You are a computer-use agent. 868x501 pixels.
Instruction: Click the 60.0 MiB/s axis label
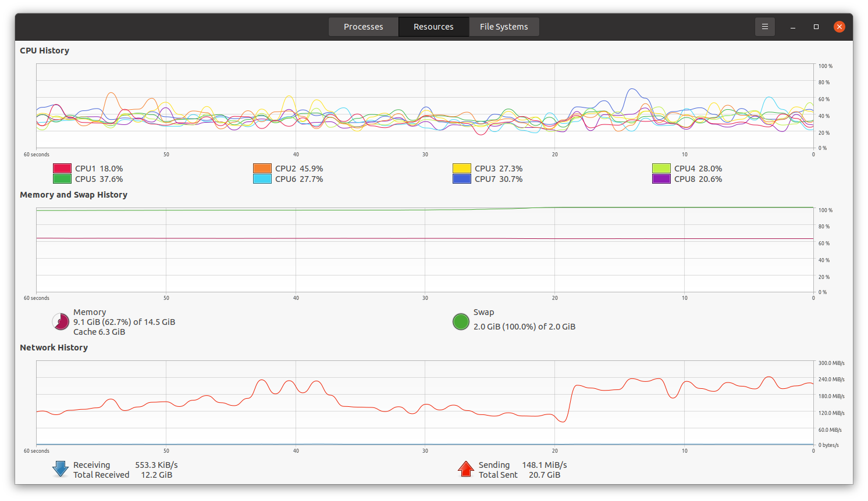coord(830,430)
